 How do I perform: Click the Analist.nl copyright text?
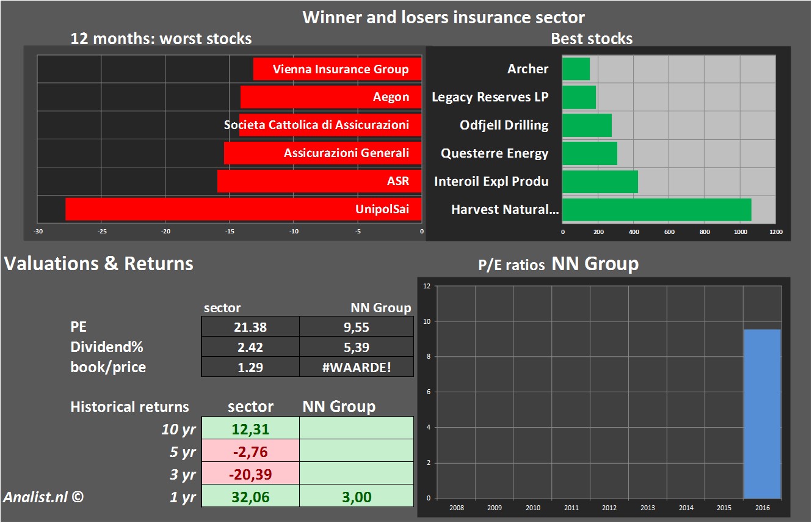(x=43, y=497)
